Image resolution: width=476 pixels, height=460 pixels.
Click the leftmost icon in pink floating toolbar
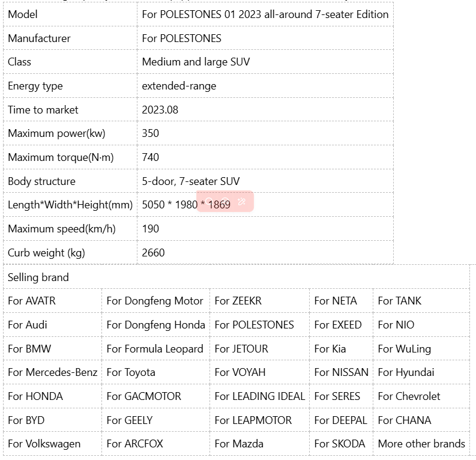(x=209, y=202)
